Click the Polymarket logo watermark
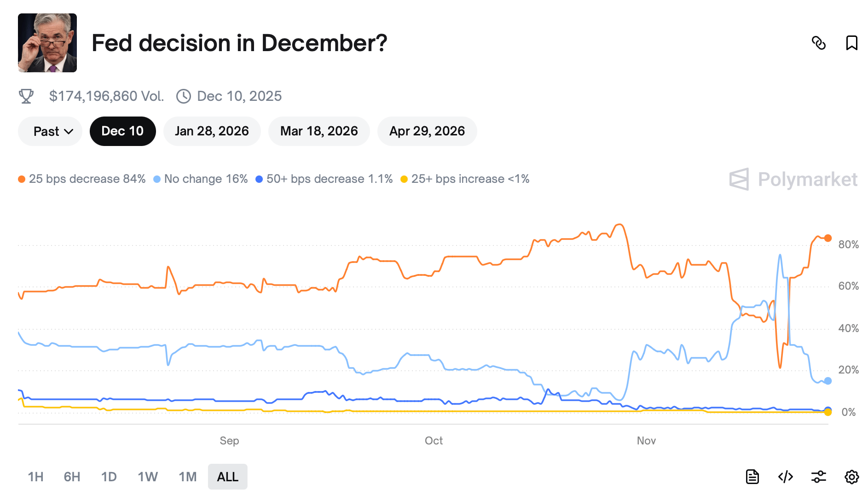Image resolution: width=868 pixels, height=502 pixels. pos(793,179)
